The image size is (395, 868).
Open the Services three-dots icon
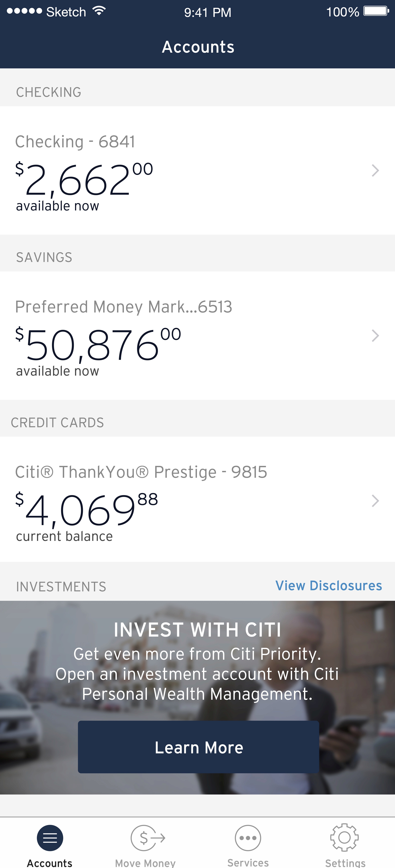click(x=248, y=838)
